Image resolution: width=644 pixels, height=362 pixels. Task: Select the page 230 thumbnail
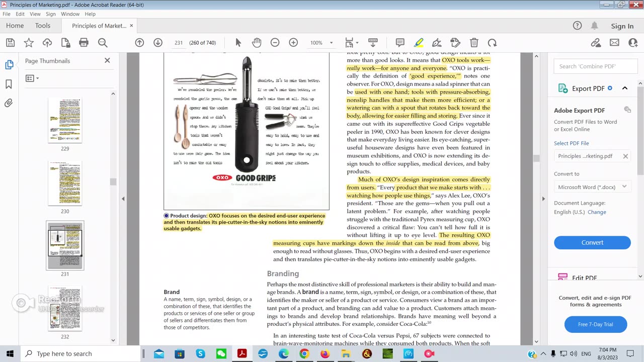pyautogui.click(x=65, y=183)
